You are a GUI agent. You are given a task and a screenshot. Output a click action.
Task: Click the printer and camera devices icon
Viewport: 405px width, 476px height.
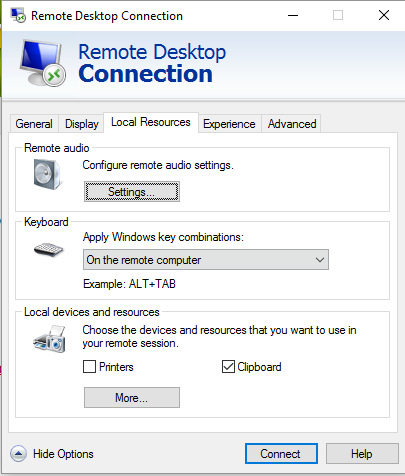(50, 339)
